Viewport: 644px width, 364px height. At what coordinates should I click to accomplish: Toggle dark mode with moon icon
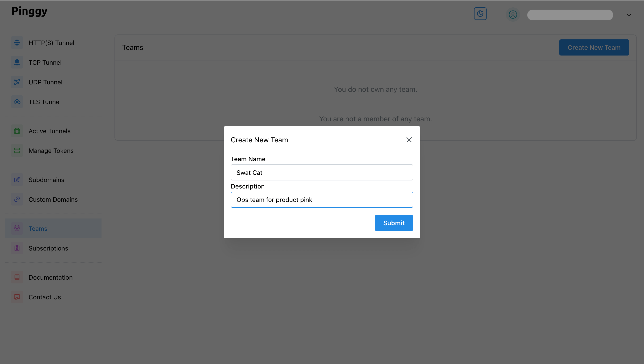pos(480,14)
